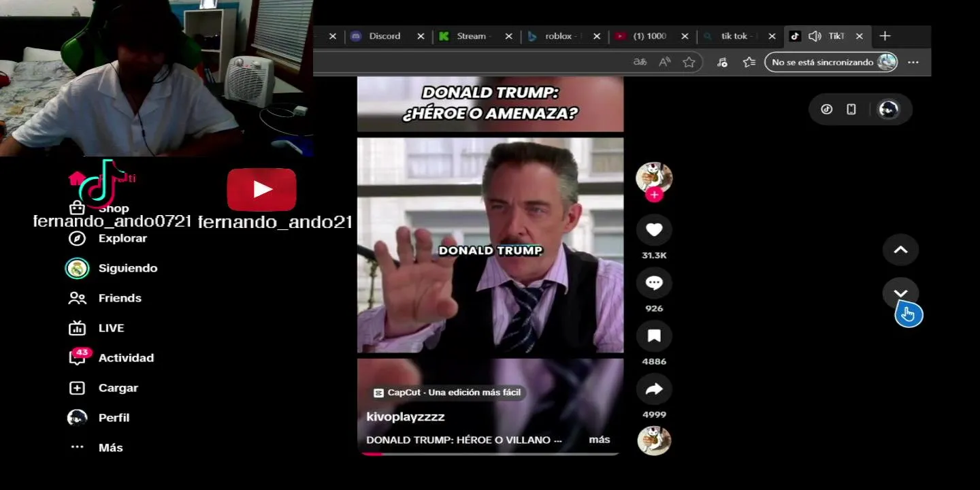Mute the TikTok tab via the speaker icon
This screenshot has height=490, width=980.
tap(815, 36)
